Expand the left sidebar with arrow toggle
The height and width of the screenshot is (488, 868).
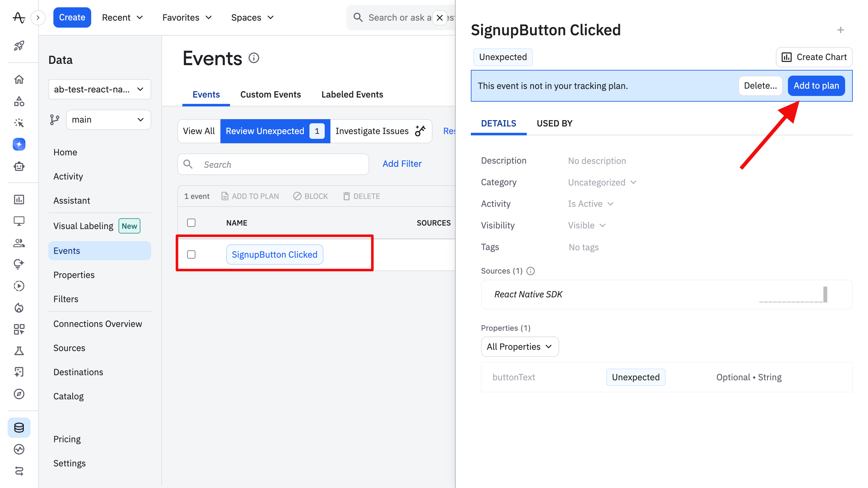[38, 17]
